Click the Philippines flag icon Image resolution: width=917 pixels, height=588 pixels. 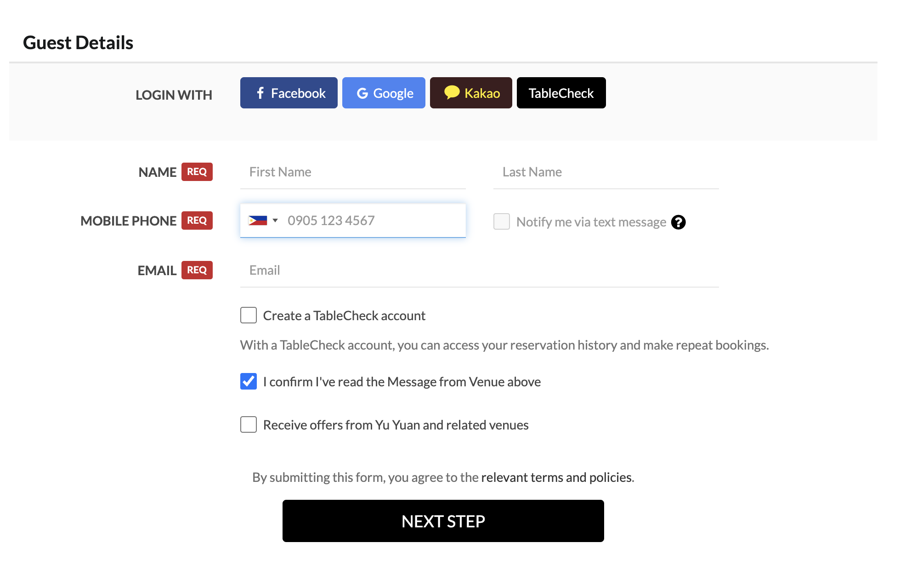(257, 220)
